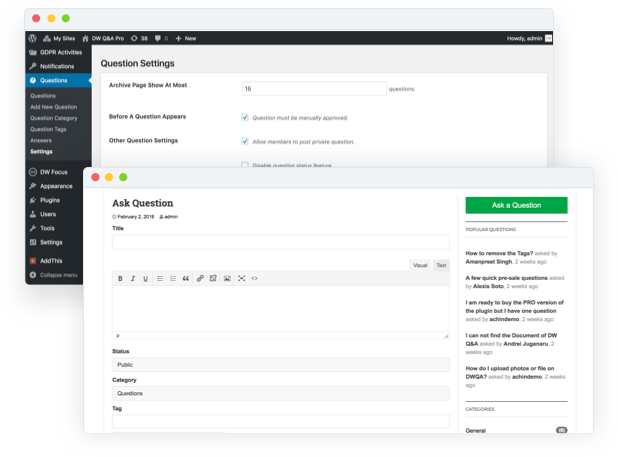The image size is (618, 457).
Task: Click the admin author link under Ask Question
Action: point(171,217)
